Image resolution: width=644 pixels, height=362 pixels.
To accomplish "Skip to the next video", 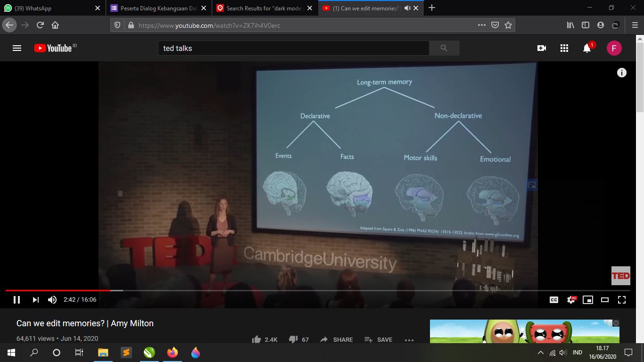I will (35, 300).
